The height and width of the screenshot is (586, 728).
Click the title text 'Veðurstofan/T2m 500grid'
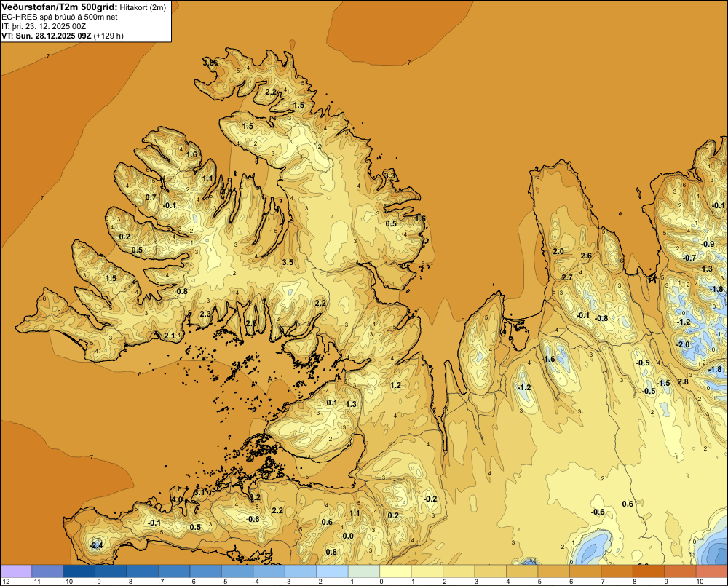coord(60,7)
